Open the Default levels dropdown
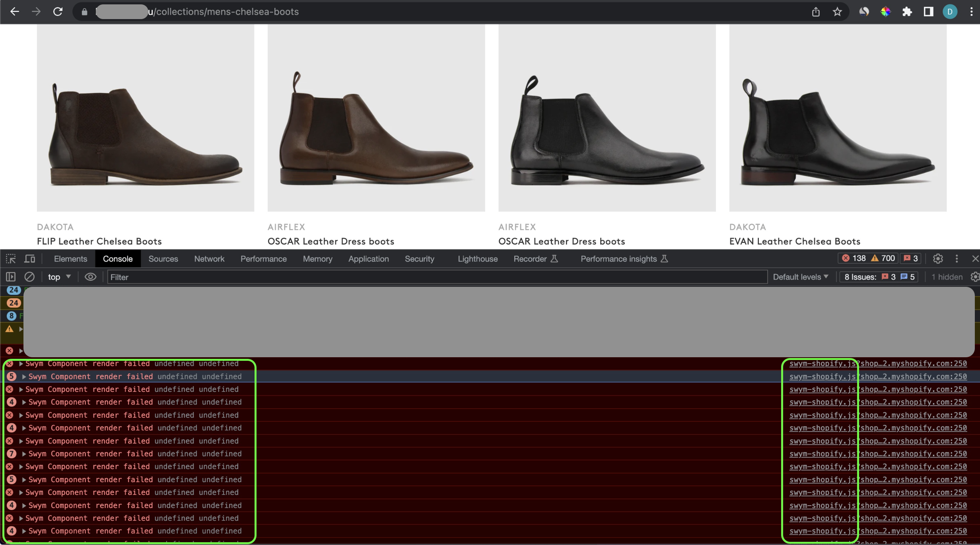This screenshot has width=980, height=545. (800, 277)
